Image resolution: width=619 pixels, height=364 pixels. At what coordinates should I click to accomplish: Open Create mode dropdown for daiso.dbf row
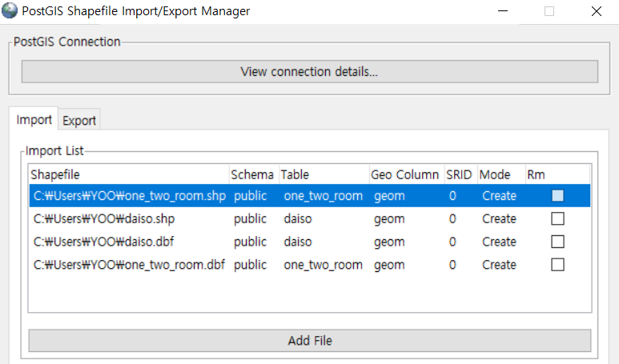point(499,242)
